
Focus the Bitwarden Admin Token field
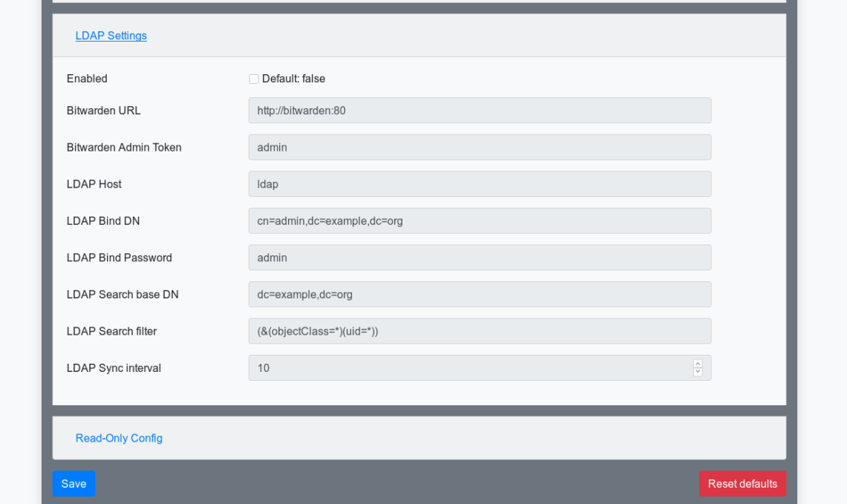point(480,147)
